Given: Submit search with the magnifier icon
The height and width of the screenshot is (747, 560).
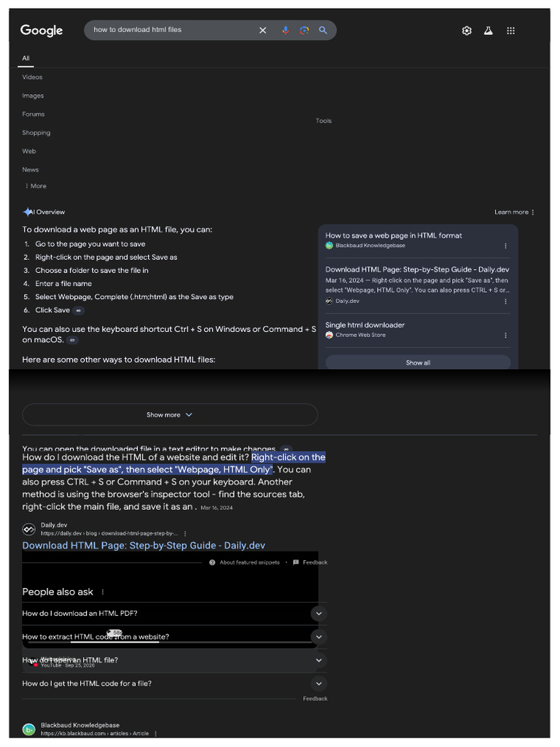Looking at the screenshot, I should coord(323,31).
